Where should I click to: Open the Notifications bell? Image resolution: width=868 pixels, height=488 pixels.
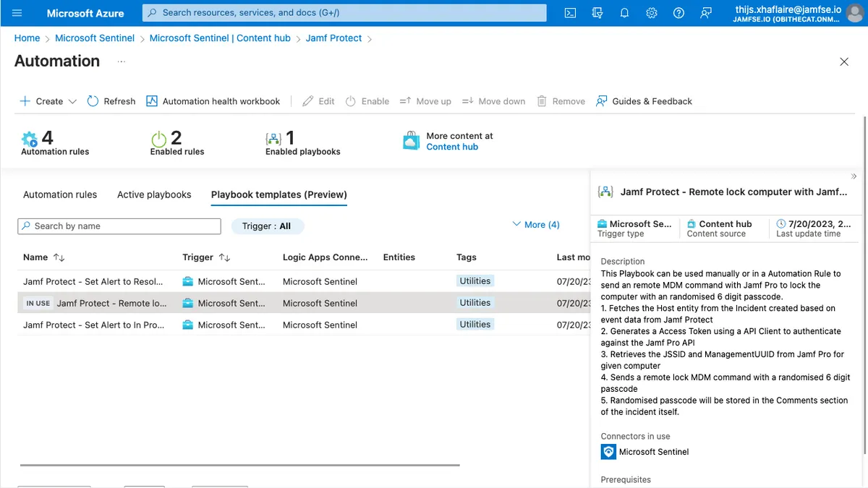tap(624, 12)
